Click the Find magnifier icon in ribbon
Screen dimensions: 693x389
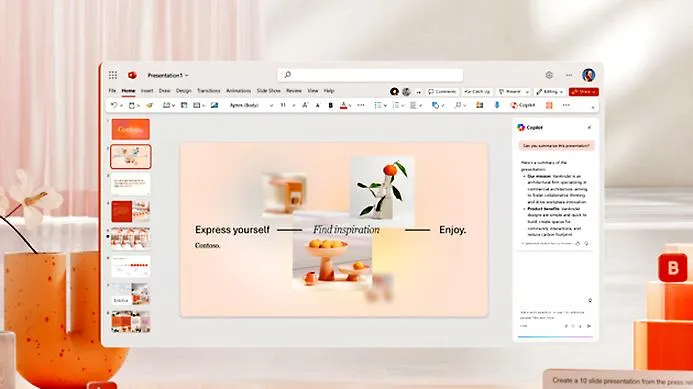[x=458, y=105]
